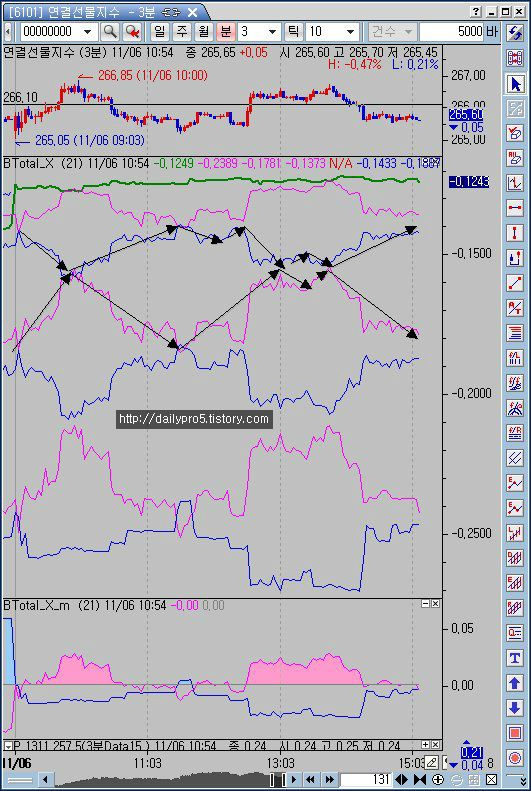Image resolution: width=531 pixels, height=791 pixels.
Task: Click the f/L fibonacci lines tool
Action: (515, 358)
